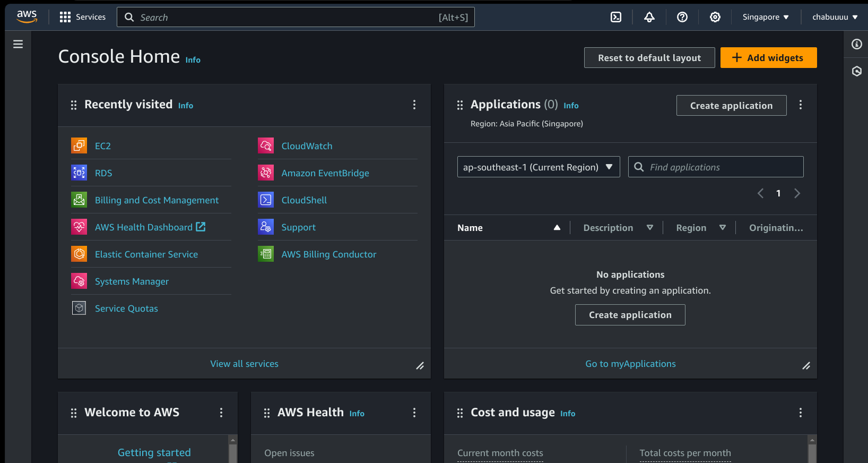
Task: Expand ap-southeast-1 Current Region dropdown
Action: point(539,167)
